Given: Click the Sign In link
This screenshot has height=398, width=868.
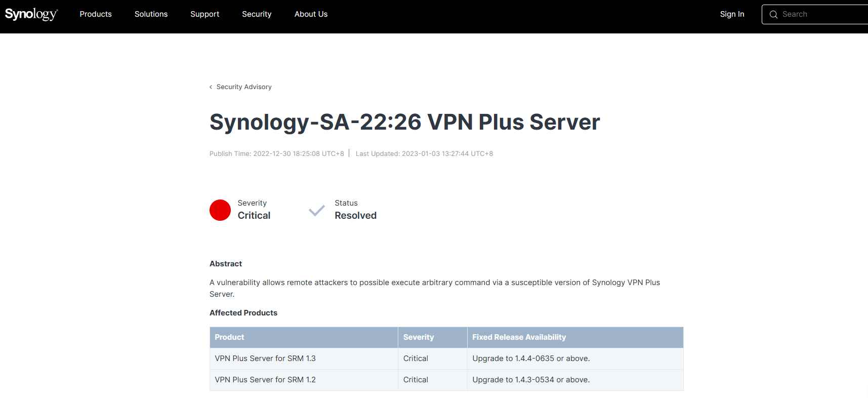Looking at the screenshot, I should (x=732, y=14).
